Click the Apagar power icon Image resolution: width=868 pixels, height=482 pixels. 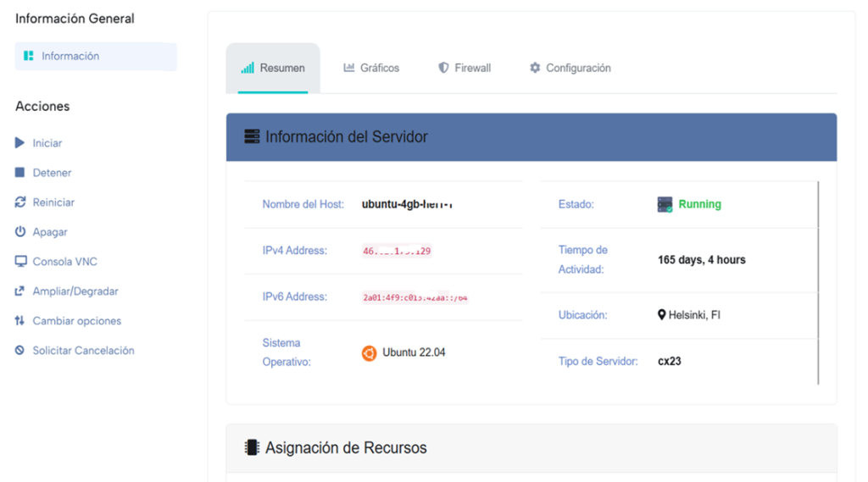(x=20, y=232)
